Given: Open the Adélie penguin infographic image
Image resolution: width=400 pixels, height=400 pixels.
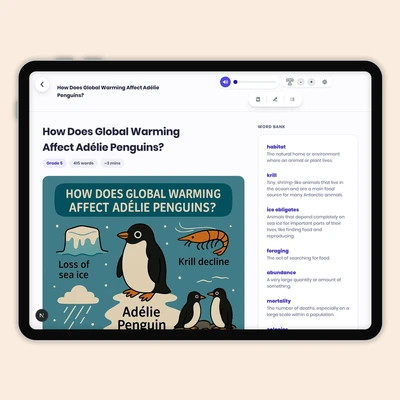Looking at the screenshot, I should [143, 253].
